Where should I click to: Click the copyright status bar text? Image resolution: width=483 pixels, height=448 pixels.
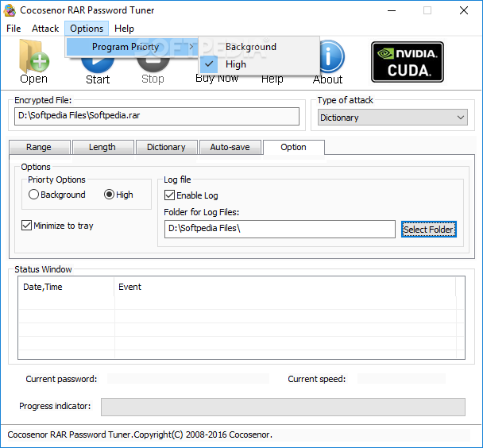tap(140, 434)
